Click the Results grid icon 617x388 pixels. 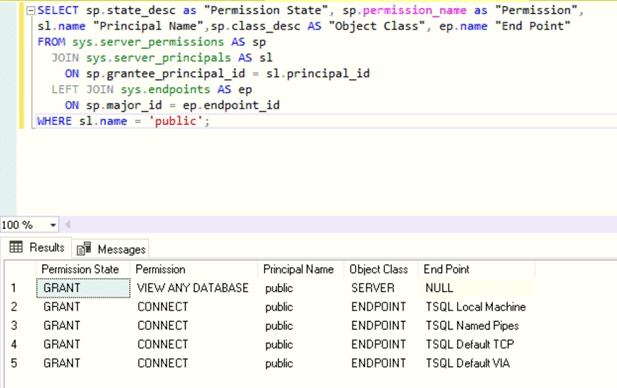[16, 247]
